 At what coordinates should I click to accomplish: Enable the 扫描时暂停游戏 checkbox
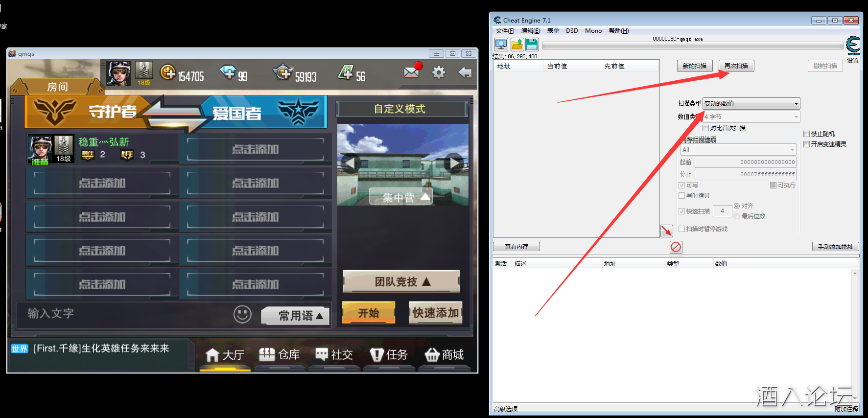click(681, 229)
